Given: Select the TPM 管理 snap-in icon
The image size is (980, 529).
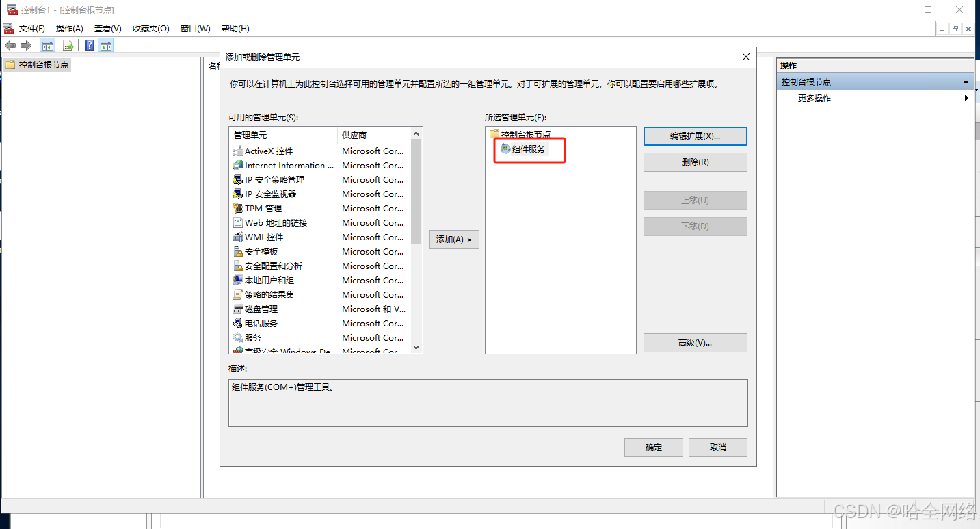Looking at the screenshot, I should [238, 209].
